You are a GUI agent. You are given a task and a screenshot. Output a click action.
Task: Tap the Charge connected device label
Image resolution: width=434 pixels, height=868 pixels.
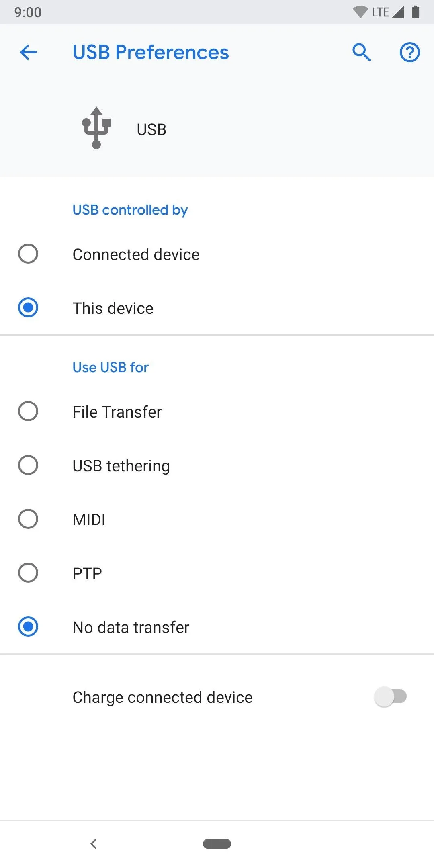pos(162,697)
